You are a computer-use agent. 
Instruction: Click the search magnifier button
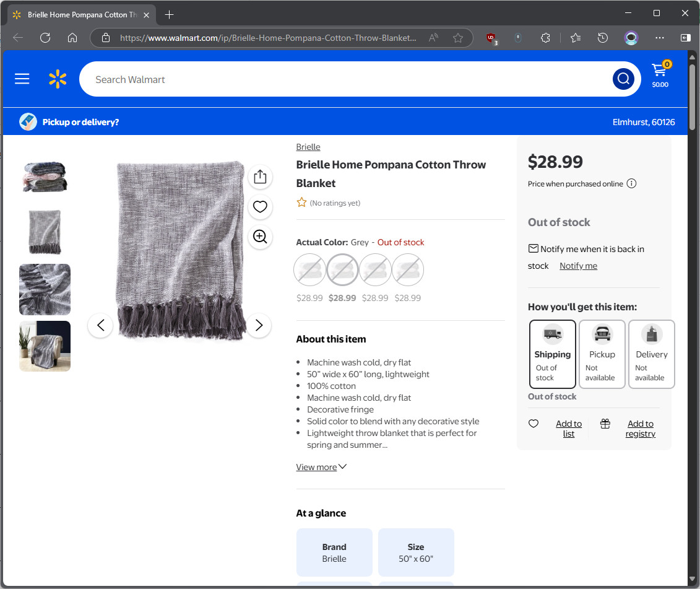(623, 79)
